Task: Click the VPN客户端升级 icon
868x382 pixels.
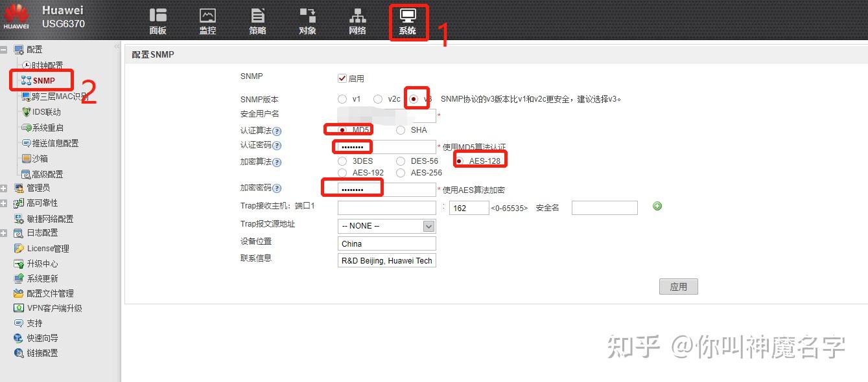Action: point(19,308)
